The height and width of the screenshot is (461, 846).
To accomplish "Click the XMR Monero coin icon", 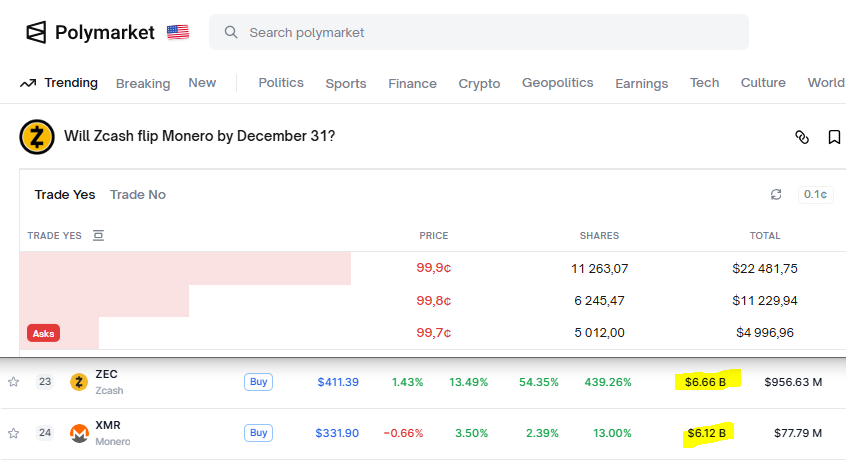I will [79, 433].
